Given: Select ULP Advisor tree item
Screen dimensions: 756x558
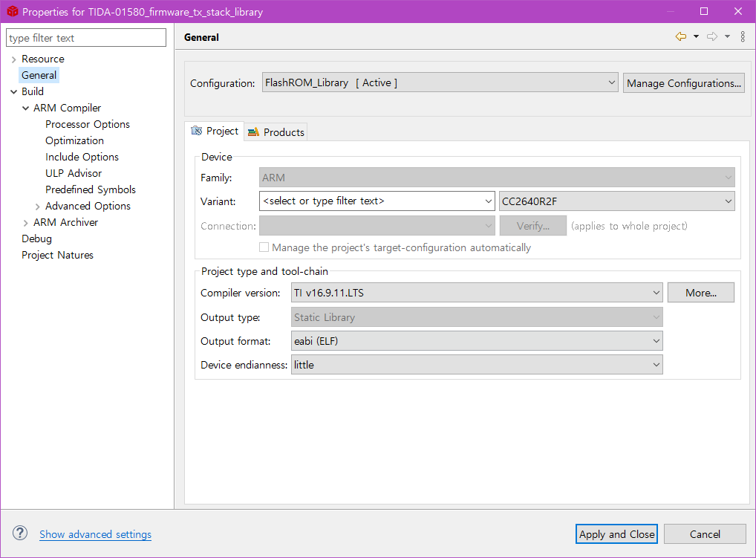Looking at the screenshot, I should pos(74,174).
